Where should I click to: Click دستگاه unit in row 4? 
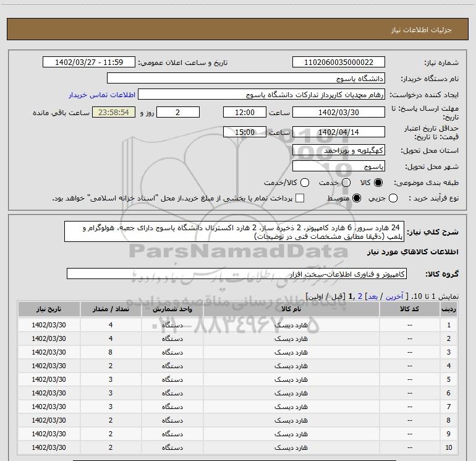point(172,366)
